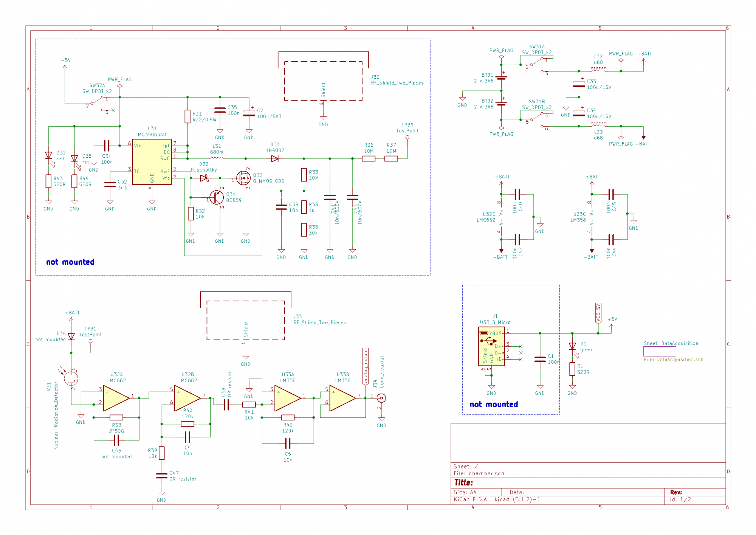Select the SW32A DPDT switch symbol

(98, 103)
